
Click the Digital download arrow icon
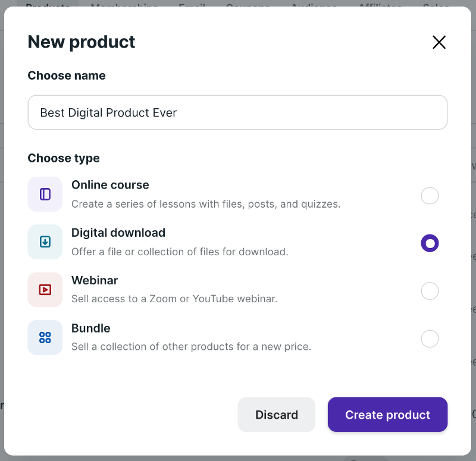45,242
